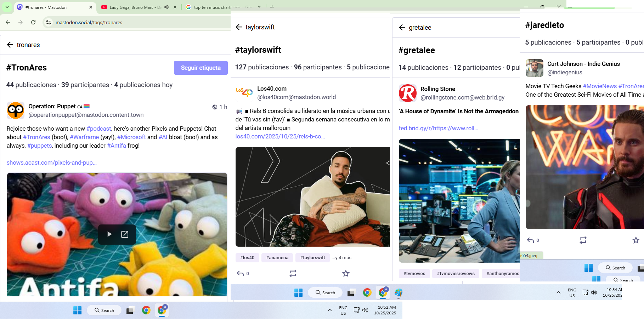Open the Jared Leto image in Curt's post
This screenshot has width=644, height=319.
pyautogui.click(x=585, y=167)
